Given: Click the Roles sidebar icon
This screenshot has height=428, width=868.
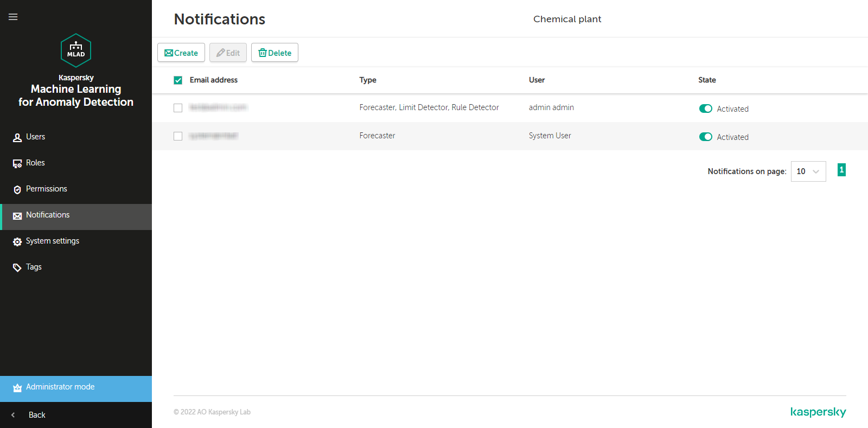Looking at the screenshot, I should [17, 163].
